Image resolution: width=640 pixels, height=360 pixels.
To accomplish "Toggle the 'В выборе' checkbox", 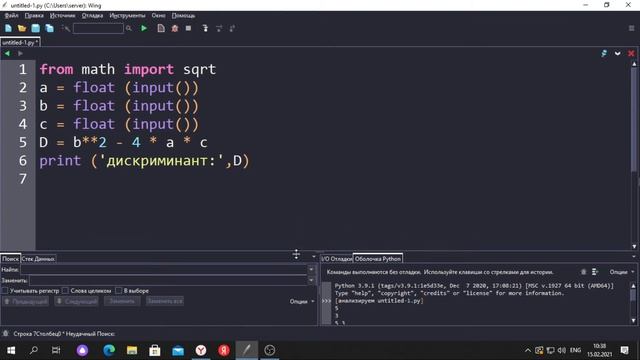I will coord(118,291).
